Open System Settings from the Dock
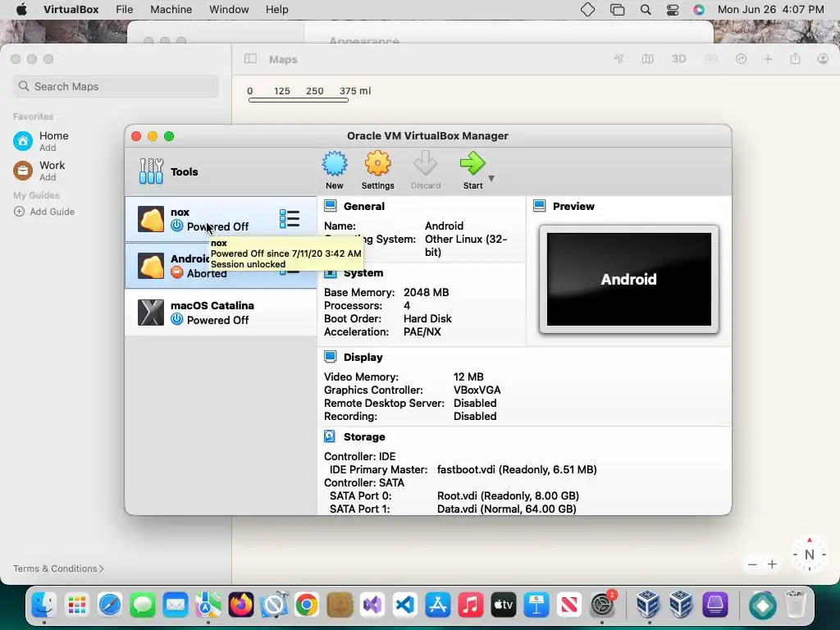 pyautogui.click(x=602, y=605)
